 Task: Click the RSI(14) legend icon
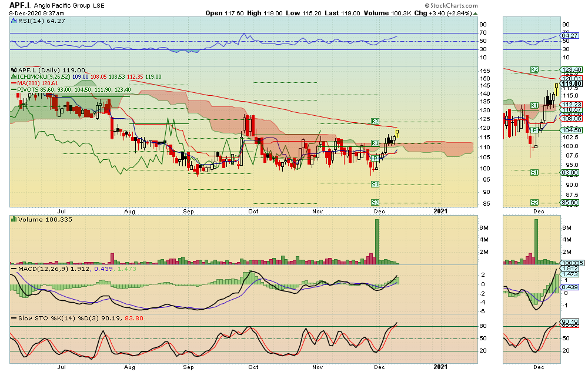pos(14,21)
